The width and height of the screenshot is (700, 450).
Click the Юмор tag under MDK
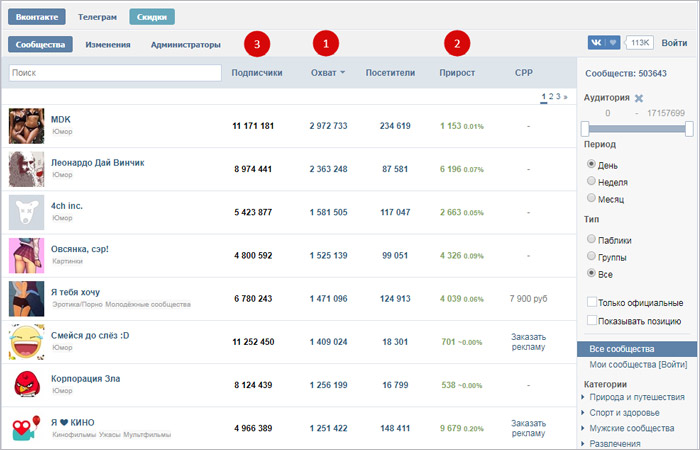(62, 132)
